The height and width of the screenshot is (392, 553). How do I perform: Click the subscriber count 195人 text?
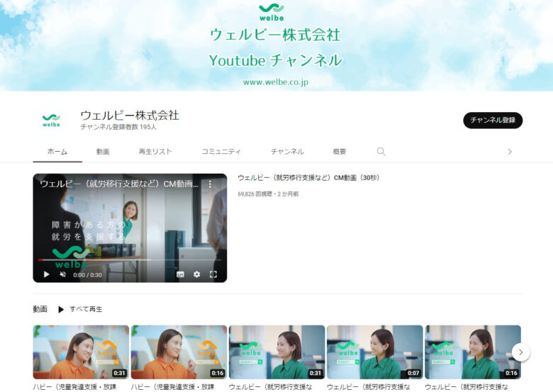(x=118, y=127)
